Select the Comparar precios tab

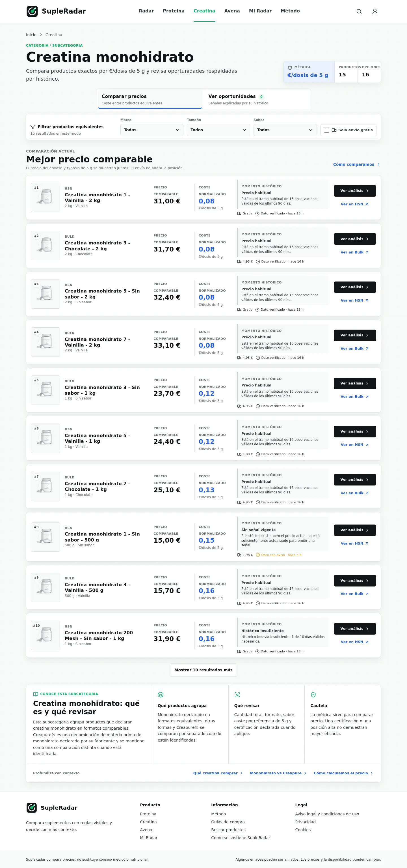click(150, 99)
